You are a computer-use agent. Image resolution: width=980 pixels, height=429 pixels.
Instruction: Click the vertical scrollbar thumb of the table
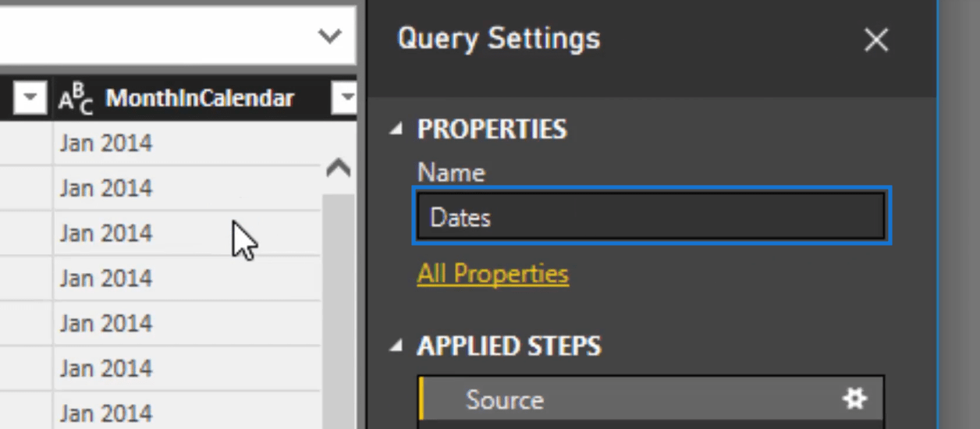pos(338,310)
